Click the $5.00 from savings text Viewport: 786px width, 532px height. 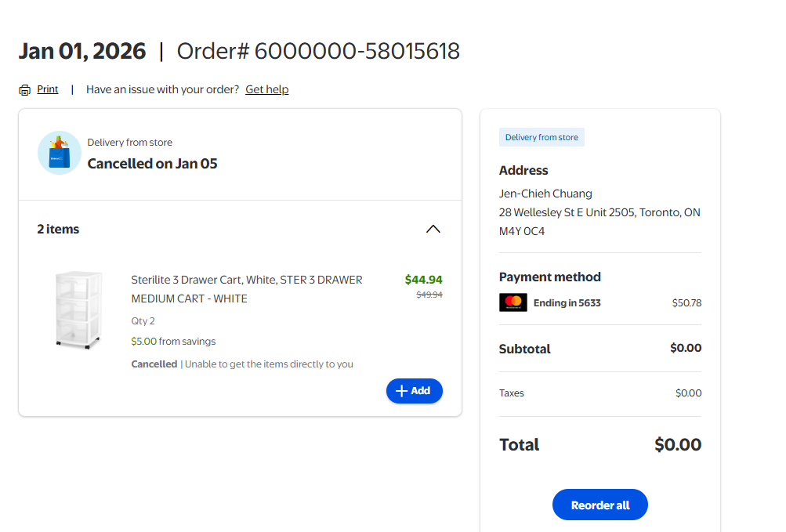(x=173, y=342)
